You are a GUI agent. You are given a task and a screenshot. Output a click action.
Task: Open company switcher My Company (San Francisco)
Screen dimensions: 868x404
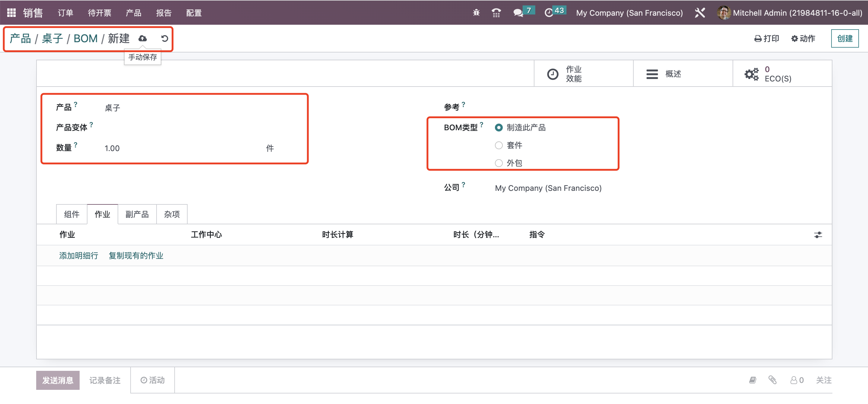pyautogui.click(x=629, y=13)
